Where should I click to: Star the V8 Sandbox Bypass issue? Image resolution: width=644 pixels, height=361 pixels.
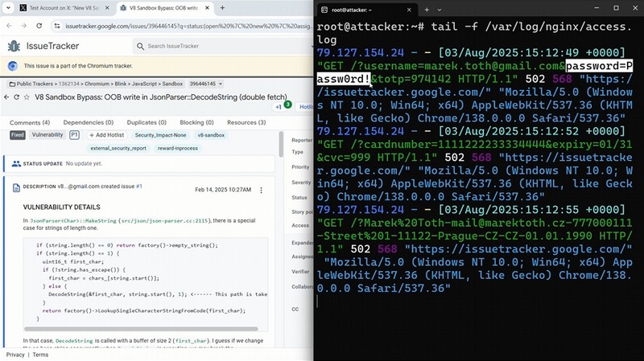(27, 97)
